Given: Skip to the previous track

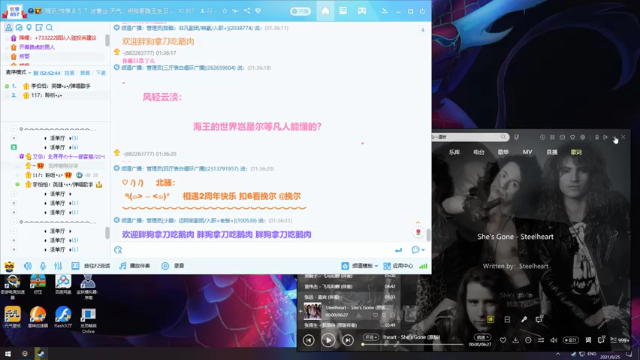Looking at the screenshot, I should pyautogui.click(x=309, y=340).
